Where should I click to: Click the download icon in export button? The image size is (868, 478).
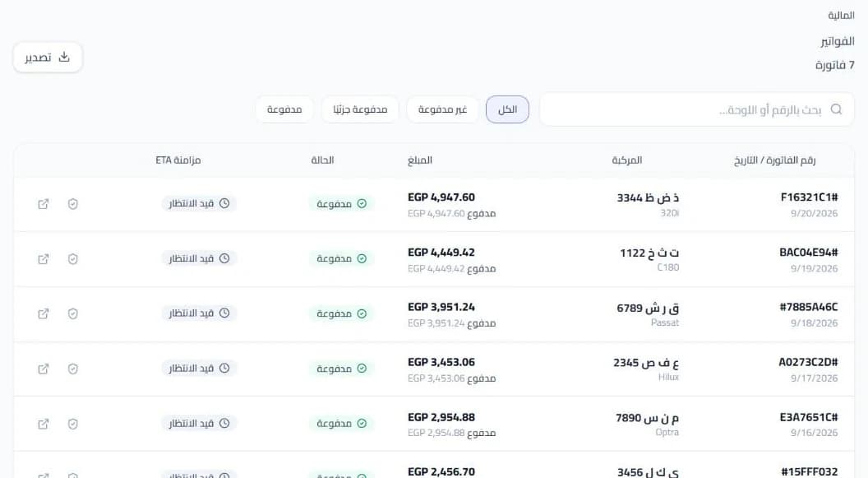64,57
